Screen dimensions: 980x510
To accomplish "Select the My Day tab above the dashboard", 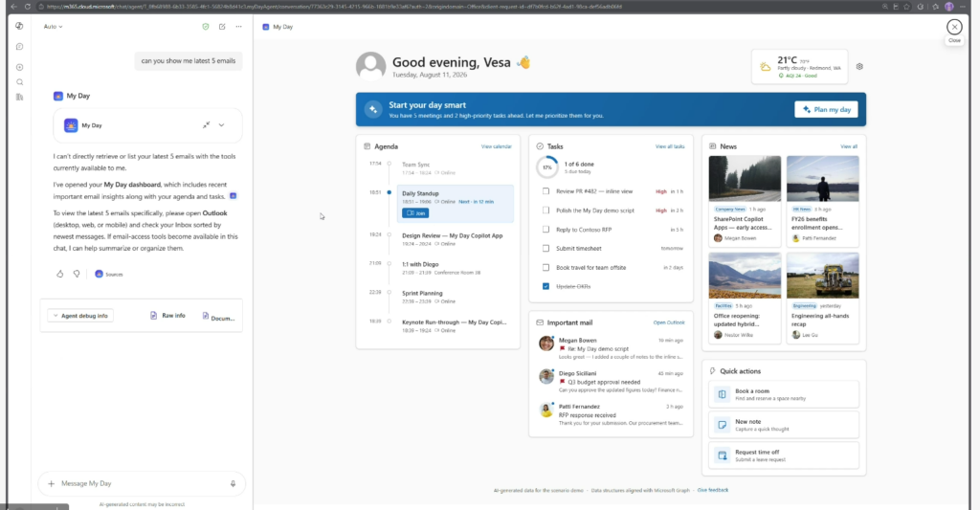I will (x=278, y=27).
